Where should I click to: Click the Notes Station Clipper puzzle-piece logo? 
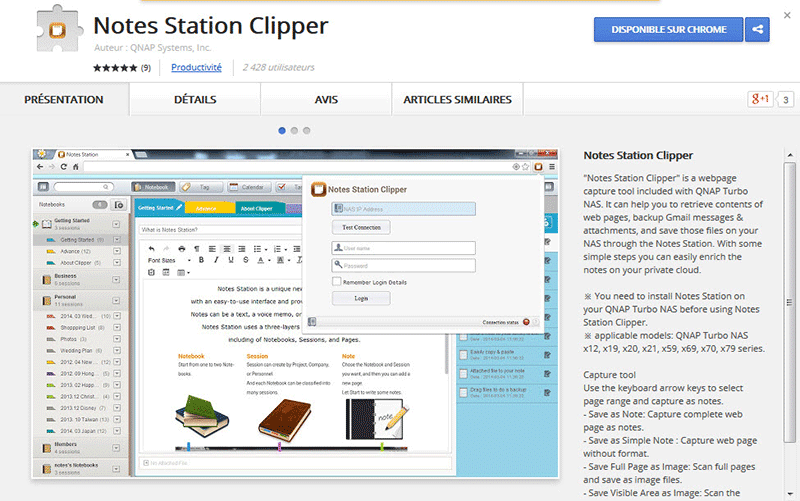(x=59, y=29)
